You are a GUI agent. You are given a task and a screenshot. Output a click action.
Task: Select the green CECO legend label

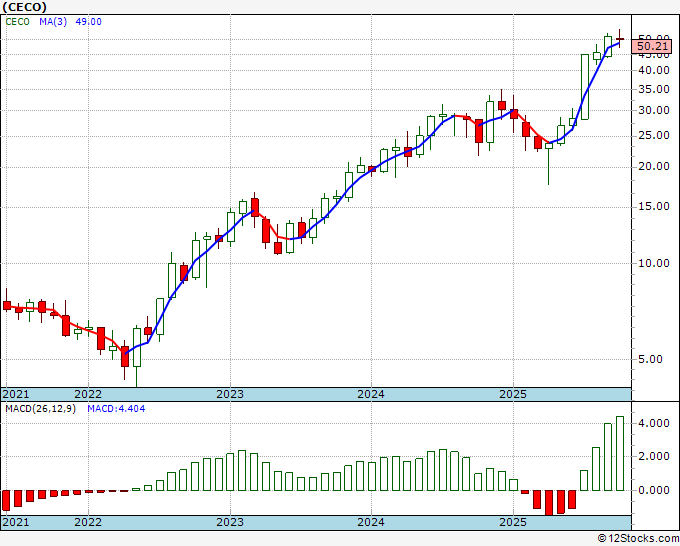(17, 22)
